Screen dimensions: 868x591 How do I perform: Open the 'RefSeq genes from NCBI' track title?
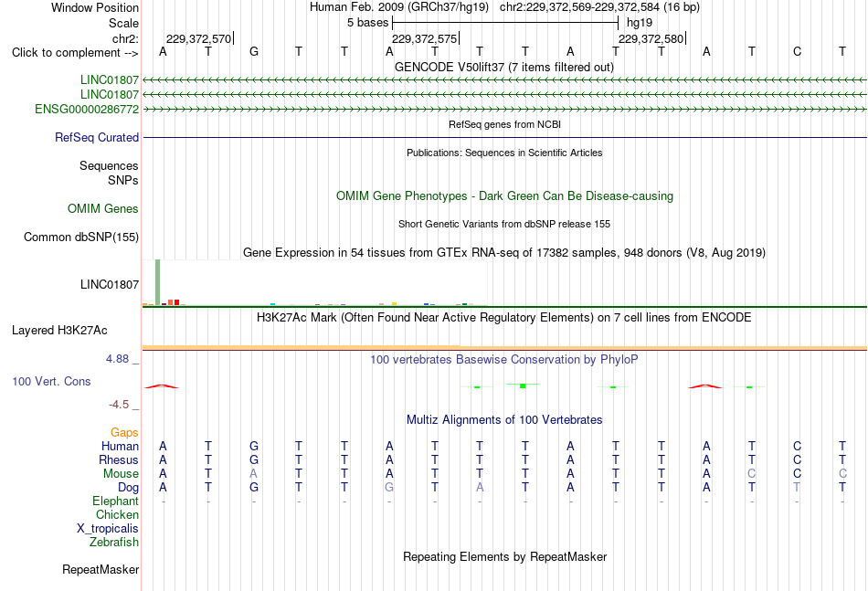point(505,124)
